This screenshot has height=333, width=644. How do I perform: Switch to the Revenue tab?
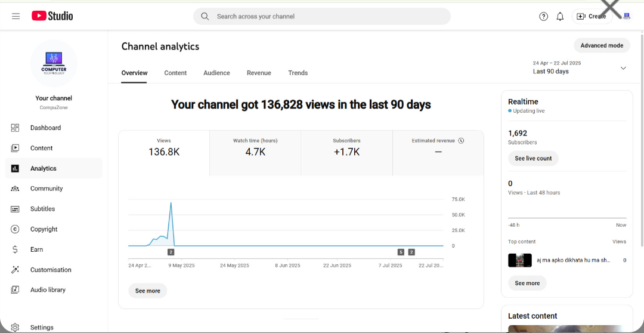259,73
